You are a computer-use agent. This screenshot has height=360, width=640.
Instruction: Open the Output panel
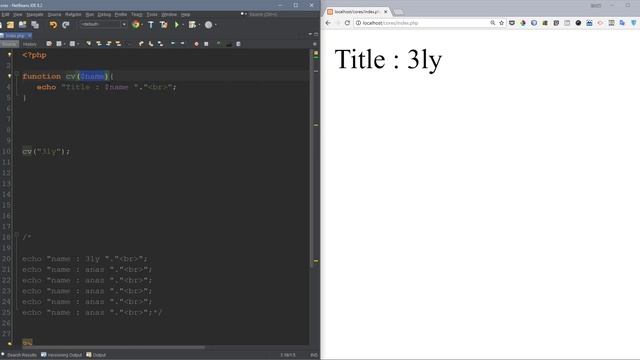96,355
